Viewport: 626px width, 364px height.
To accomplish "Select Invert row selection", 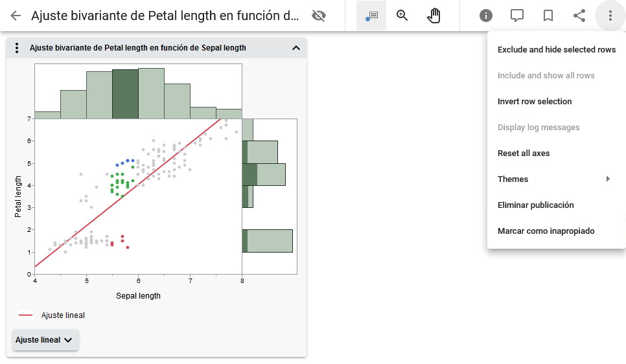I will (x=535, y=102).
